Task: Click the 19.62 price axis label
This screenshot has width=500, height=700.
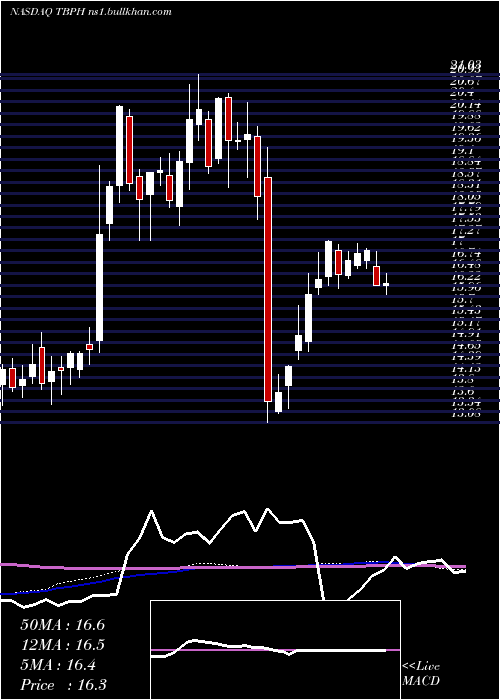Action: point(465,128)
